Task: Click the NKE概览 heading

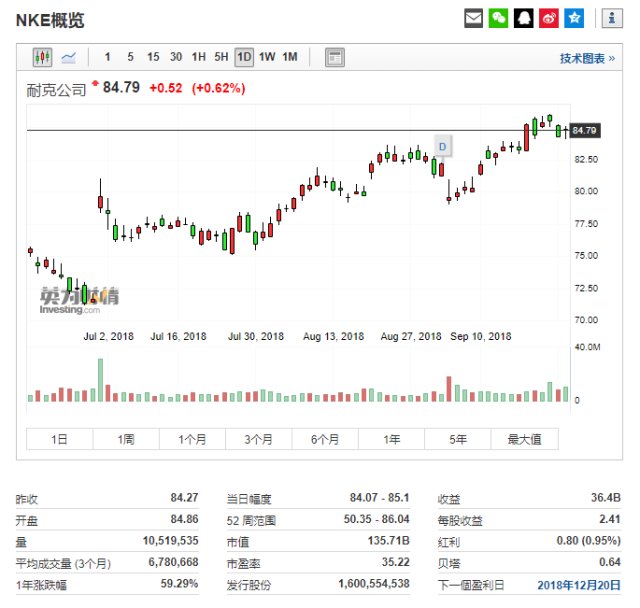Action: pos(50,20)
